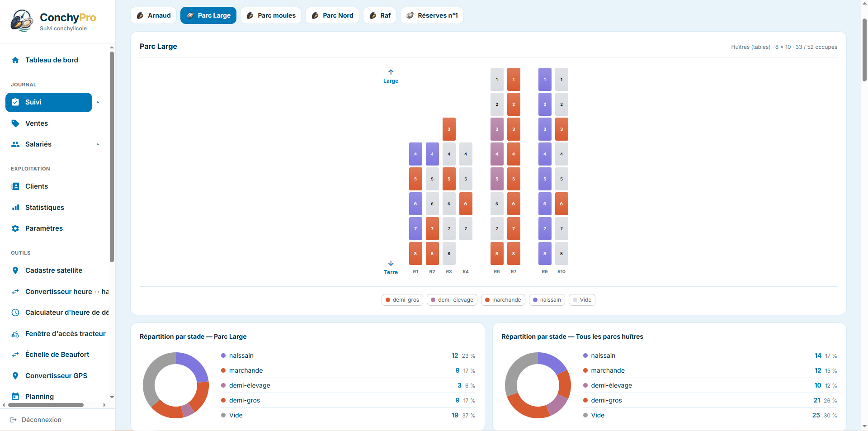Click the Planning calendar icon

click(x=15, y=397)
